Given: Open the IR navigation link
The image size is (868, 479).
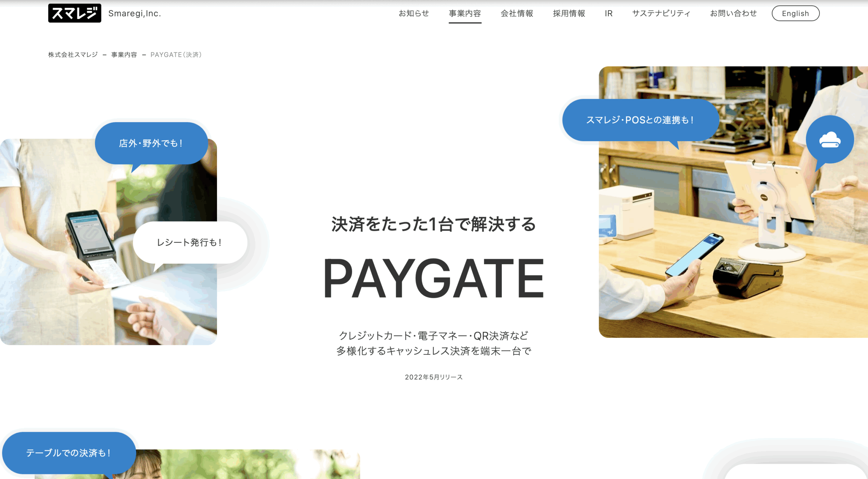Looking at the screenshot, I should pyautogui.click(x=609, y=13).
